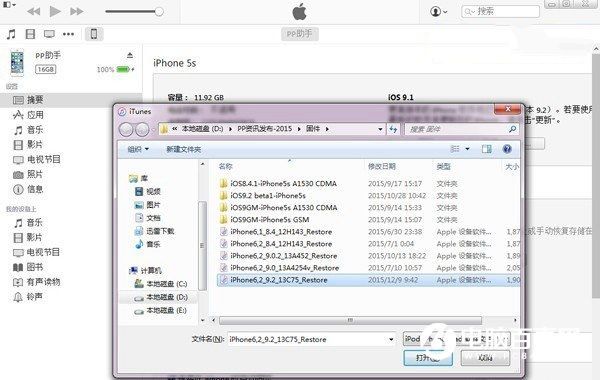Toggle the preview pane icon
Screen dimensions: 600x380
[487, 149]
